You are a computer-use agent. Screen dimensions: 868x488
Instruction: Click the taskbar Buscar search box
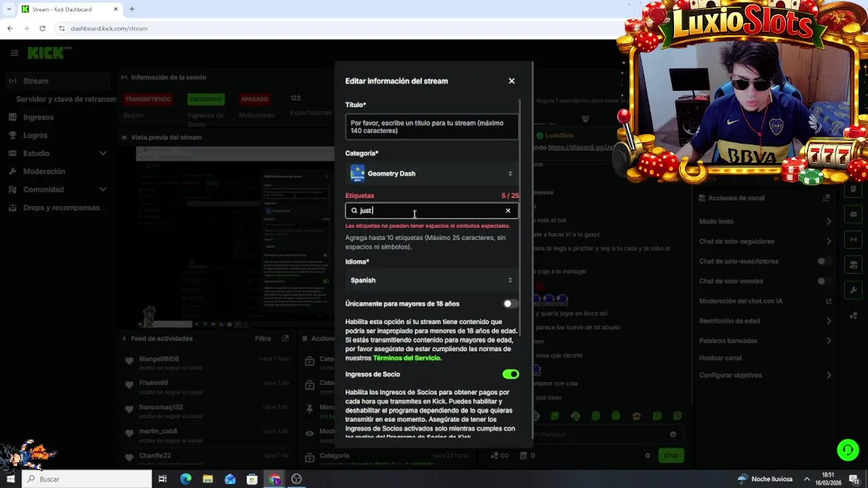(87, 479)
